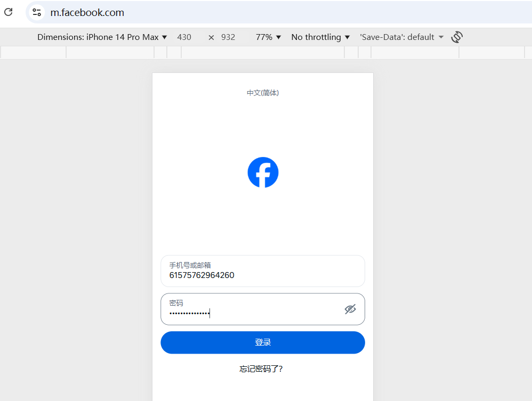Reload the page with the refresh icon
The width and height of the screenshot is (532, 401).
[9, 12]
